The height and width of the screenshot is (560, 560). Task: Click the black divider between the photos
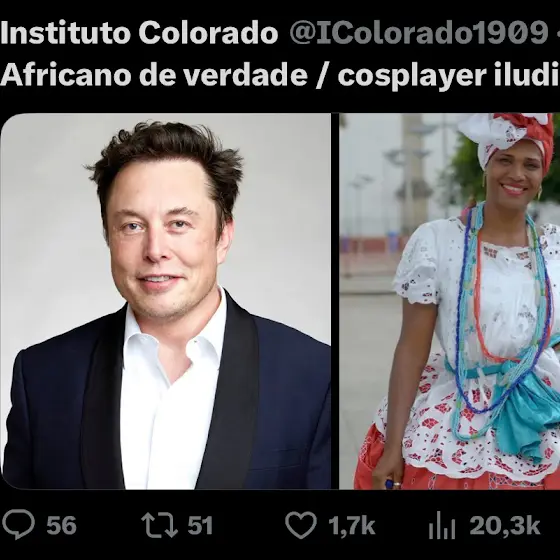335,301
